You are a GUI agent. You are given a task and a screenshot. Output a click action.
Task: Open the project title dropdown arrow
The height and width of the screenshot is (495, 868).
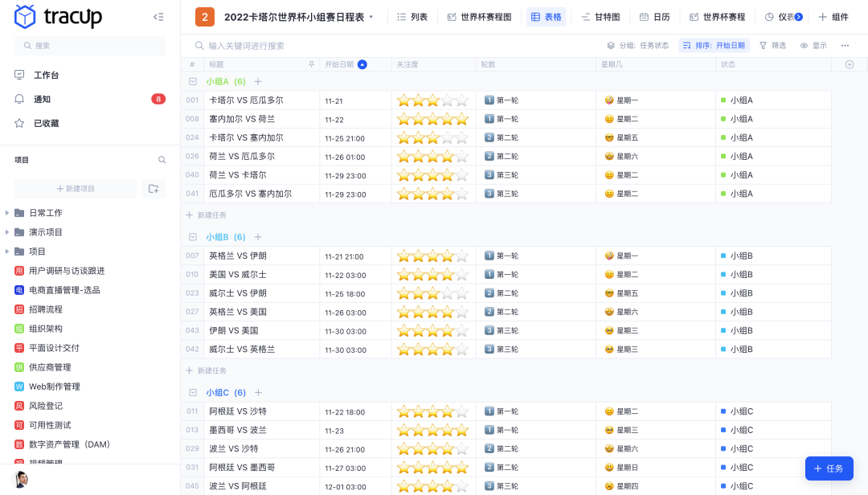point(371,17)
